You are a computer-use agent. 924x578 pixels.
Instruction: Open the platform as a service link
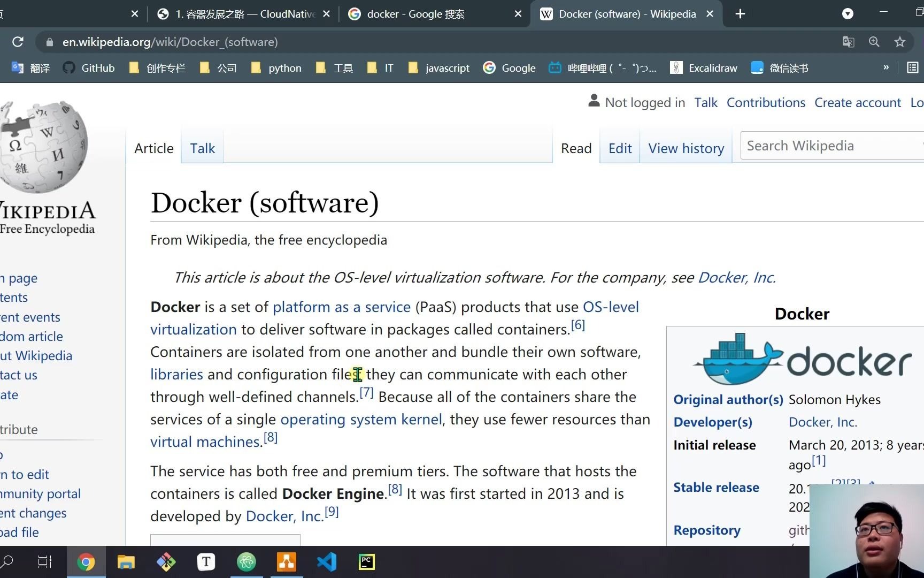click(342, 307)
